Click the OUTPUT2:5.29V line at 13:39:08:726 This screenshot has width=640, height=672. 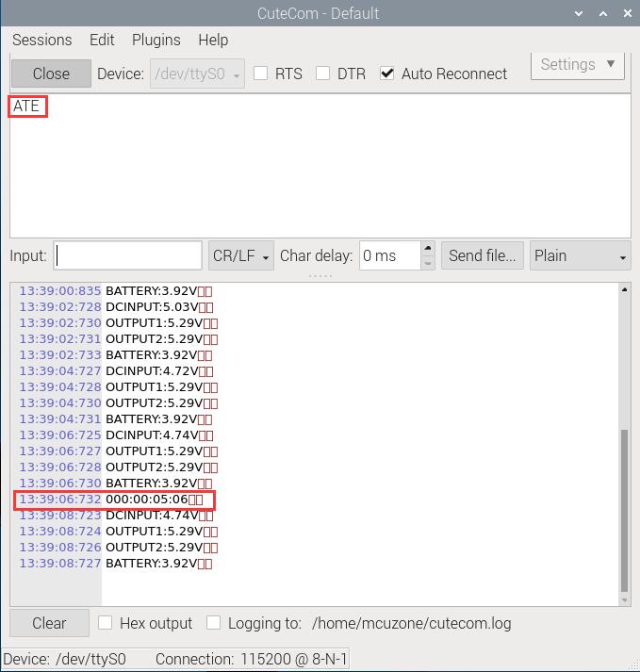click(119, 548)
